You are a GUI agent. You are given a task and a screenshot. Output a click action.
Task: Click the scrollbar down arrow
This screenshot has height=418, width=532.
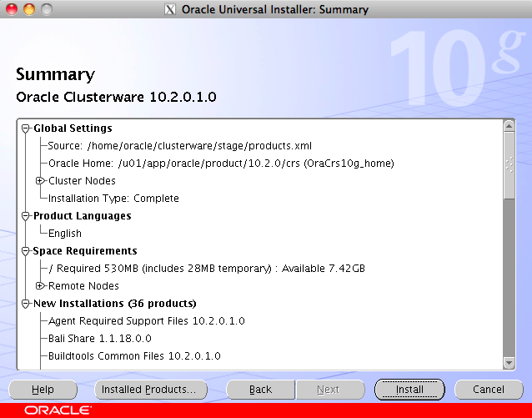point(509,363)
